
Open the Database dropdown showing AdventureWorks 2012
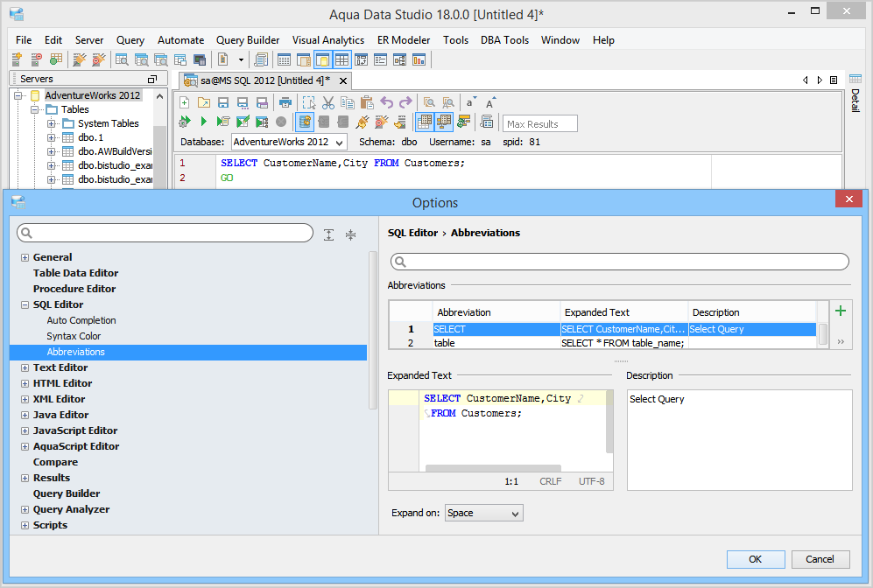pos(289,142)
